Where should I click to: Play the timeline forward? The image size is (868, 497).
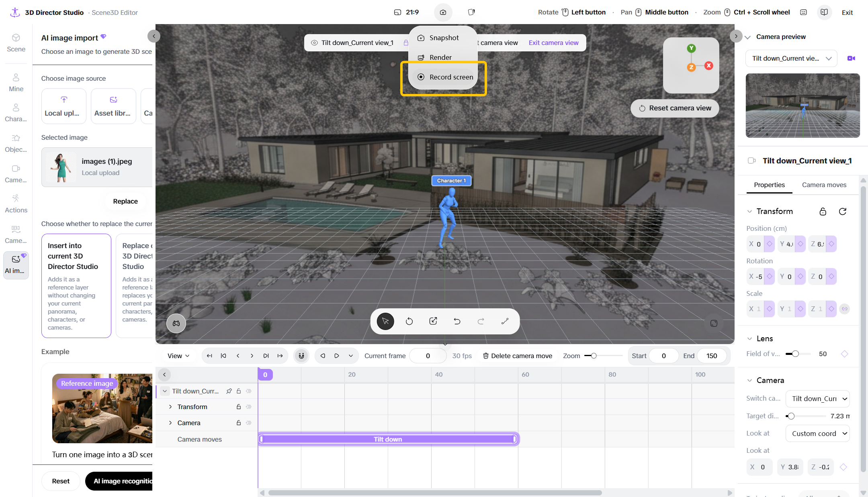click(x=337, y=356)
